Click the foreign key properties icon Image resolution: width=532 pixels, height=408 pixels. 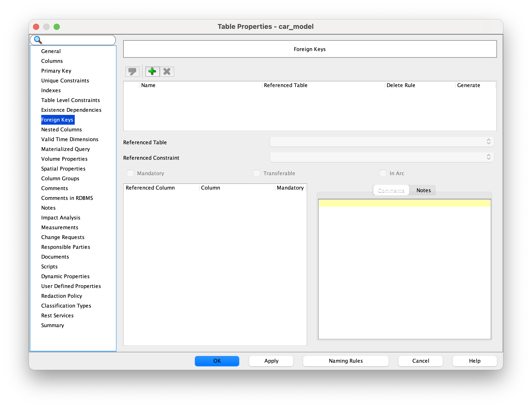pyautogui.click(x=132, y=71)
